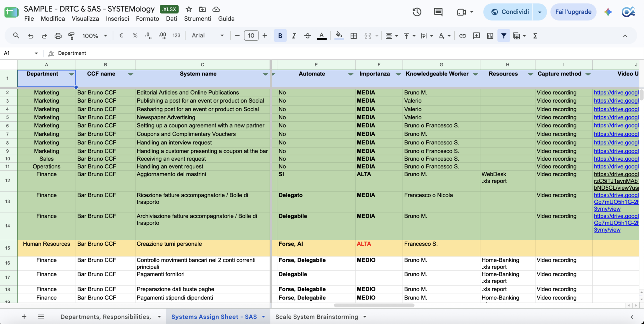The width and height of the screenshot is (644, 324).
Task: Redo the last action
Action: [44, 36]
